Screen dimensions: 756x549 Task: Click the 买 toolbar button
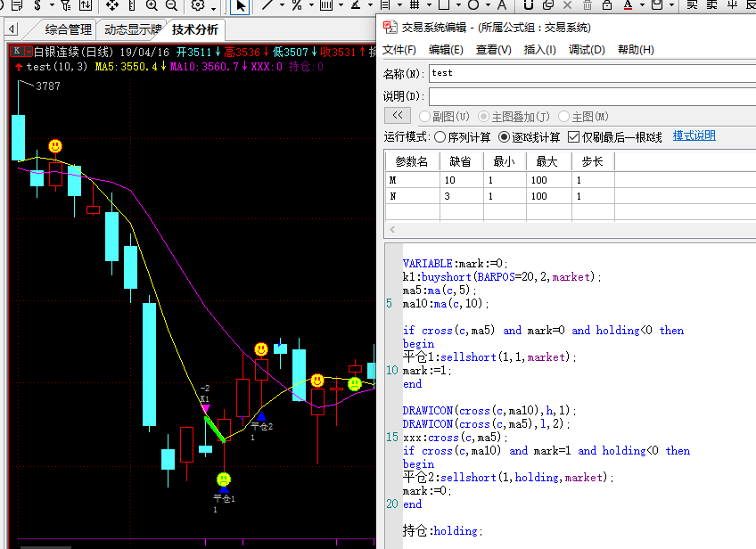(693, 5)
